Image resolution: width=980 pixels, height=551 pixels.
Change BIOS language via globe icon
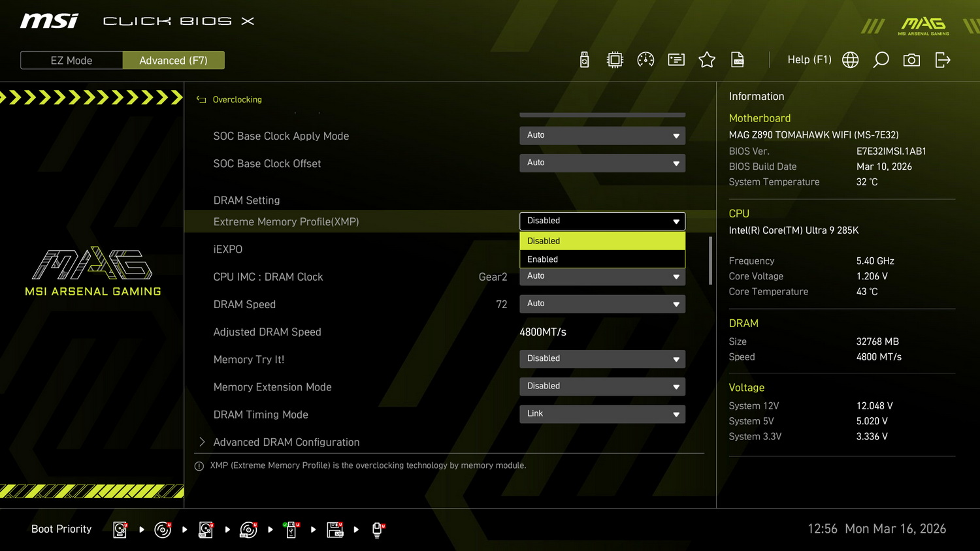(x=850, y=59)
